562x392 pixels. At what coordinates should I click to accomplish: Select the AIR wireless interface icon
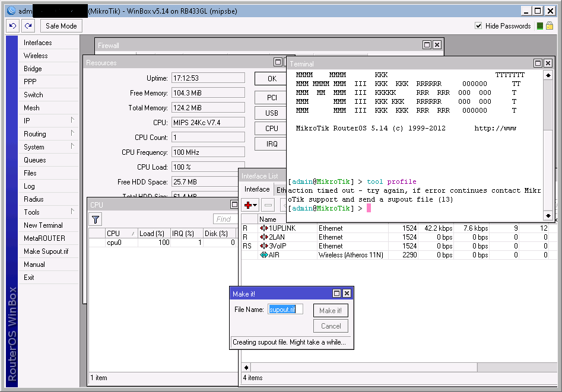264,255
